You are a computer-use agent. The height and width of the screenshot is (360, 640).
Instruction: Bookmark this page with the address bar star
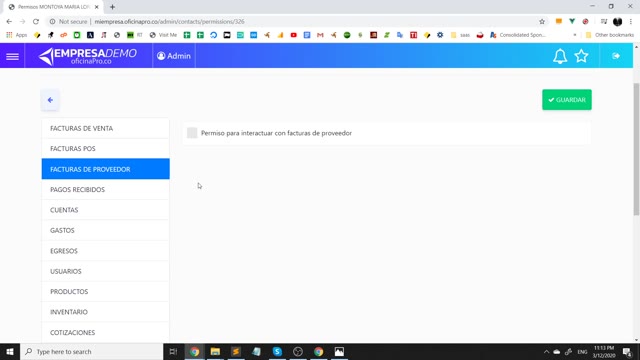tap(542, 22)
